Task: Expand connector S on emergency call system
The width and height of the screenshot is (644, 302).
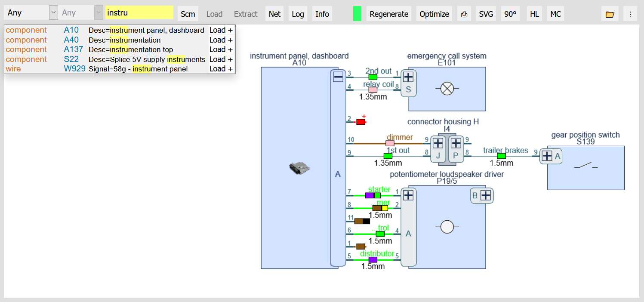Action: pos(408,77)
